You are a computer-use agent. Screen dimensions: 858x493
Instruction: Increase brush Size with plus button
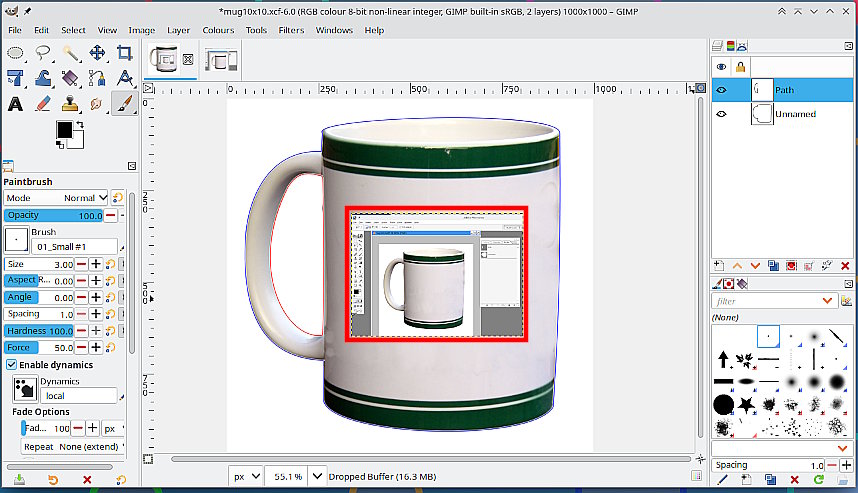[95, 264]
